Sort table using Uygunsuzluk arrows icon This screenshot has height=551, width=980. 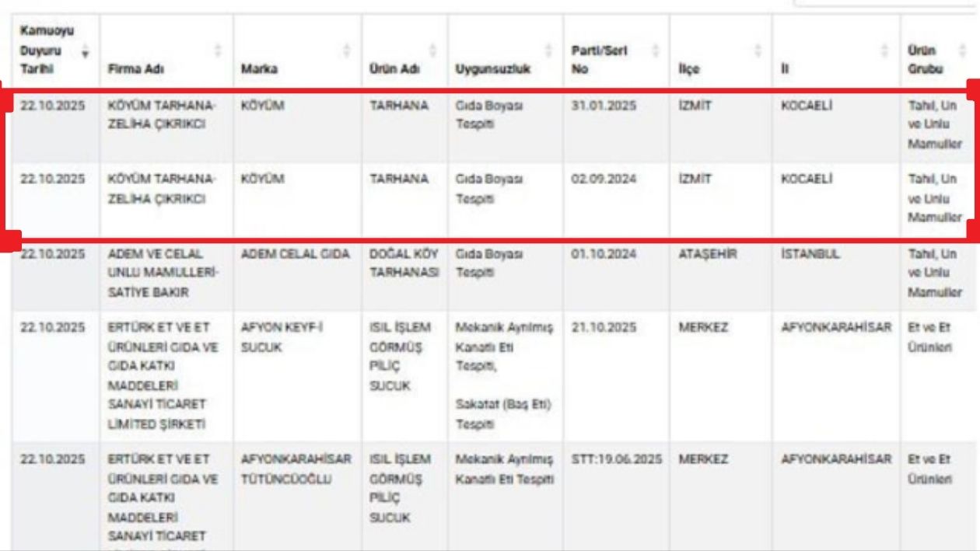[x=548, y=51]
